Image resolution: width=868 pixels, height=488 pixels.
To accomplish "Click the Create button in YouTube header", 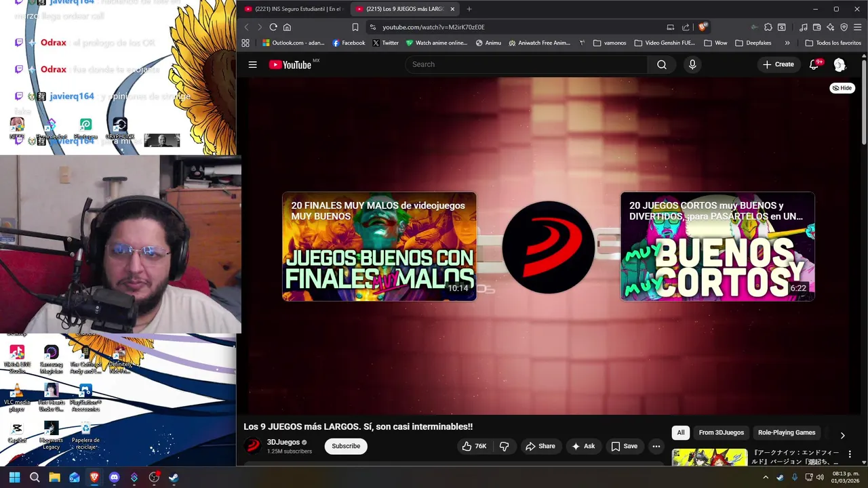I will [778, 64].
